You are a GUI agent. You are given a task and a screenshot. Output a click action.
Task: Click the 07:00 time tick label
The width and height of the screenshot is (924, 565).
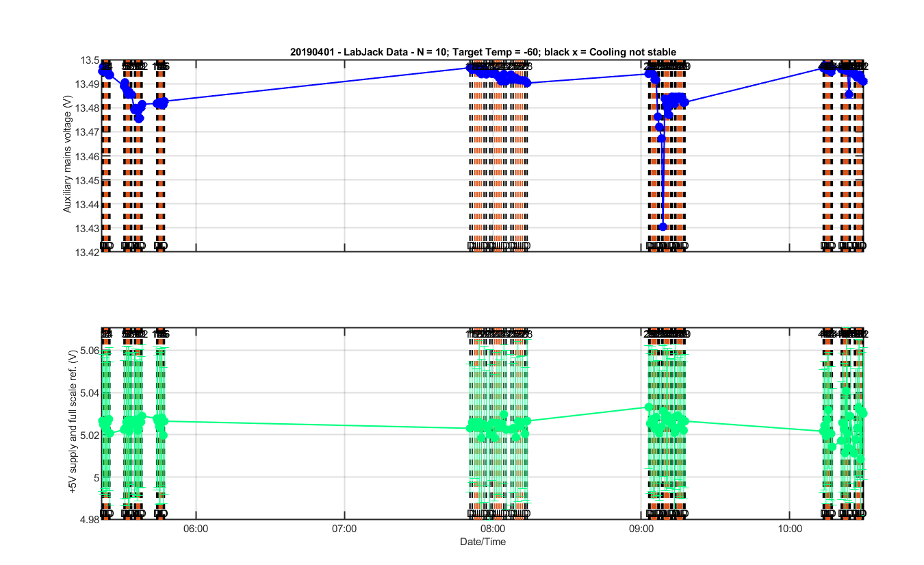[x=344, y=530]
